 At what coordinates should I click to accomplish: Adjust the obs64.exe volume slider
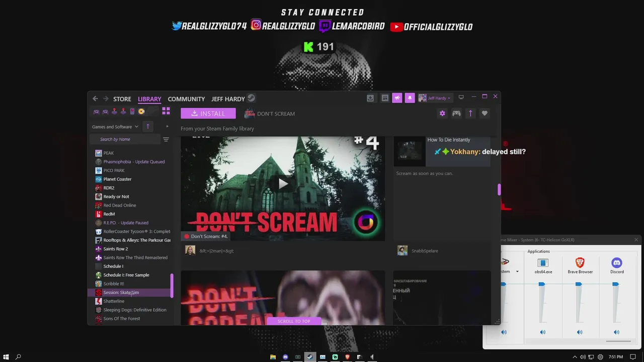[542, 285]
